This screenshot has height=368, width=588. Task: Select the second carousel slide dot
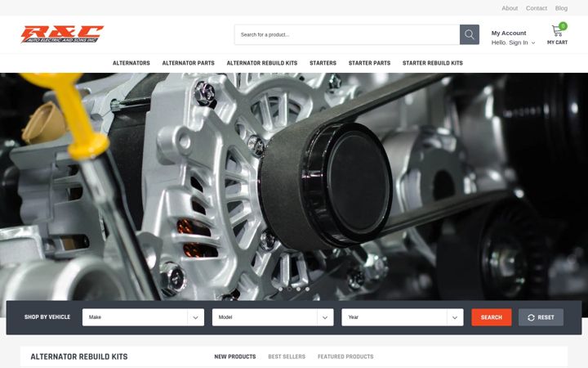(x=289, y=289)
